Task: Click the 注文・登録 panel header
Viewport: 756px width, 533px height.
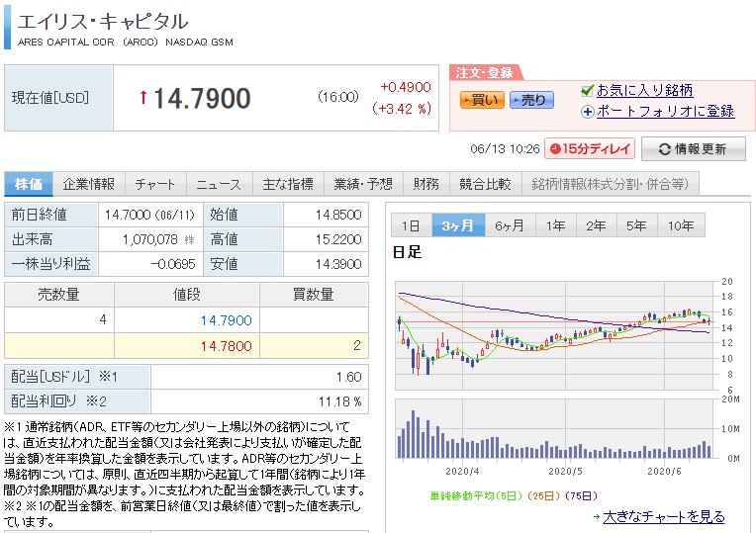Action: coord(485,73)
